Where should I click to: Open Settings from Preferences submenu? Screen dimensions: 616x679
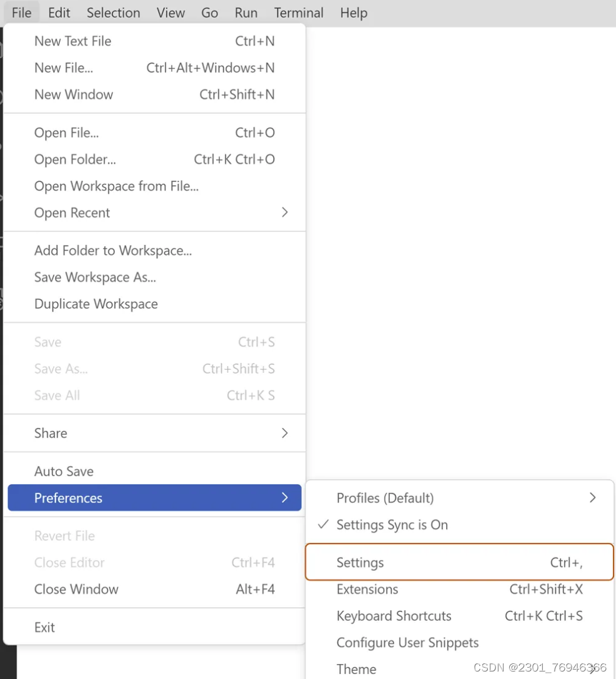tap(460, 562)
